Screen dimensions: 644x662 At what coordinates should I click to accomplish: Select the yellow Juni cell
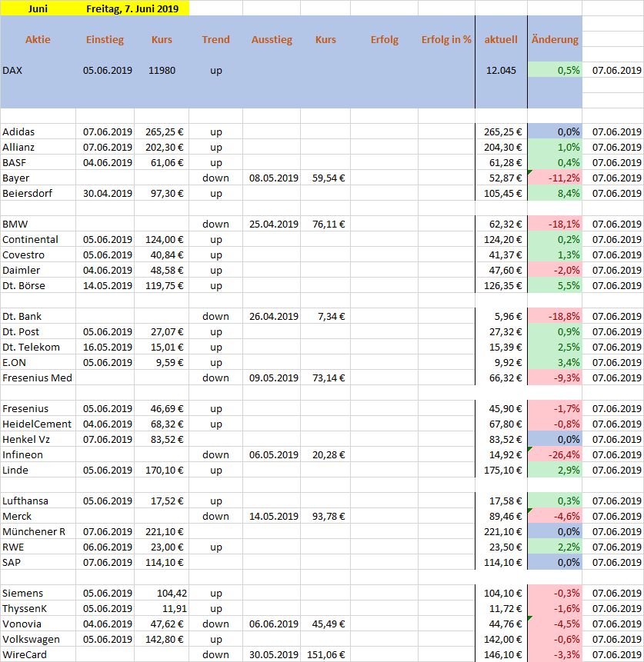[x=38, y=8]
